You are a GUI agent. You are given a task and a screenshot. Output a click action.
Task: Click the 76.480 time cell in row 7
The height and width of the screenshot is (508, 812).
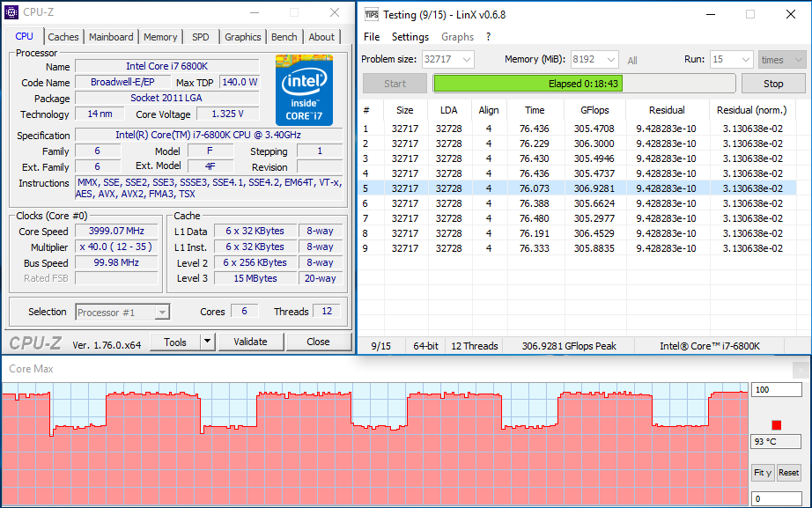(x=535, y=218)
